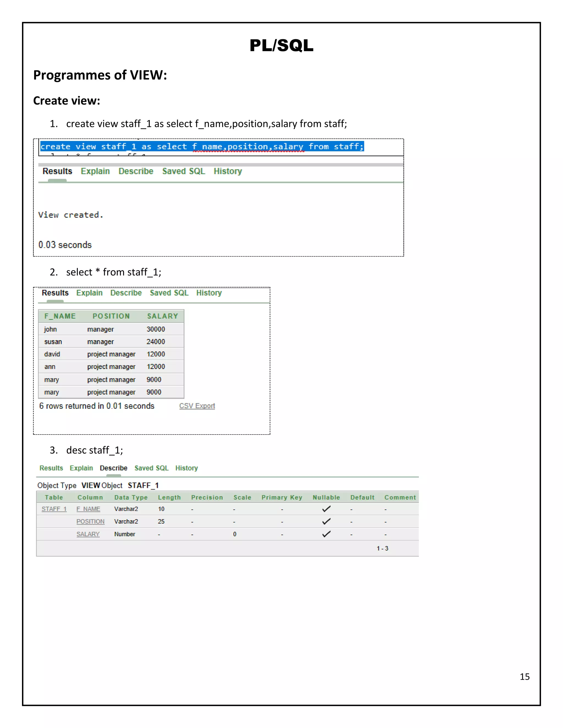Select the salary value 30000
The image size is (563, 728).
(156, 329)
